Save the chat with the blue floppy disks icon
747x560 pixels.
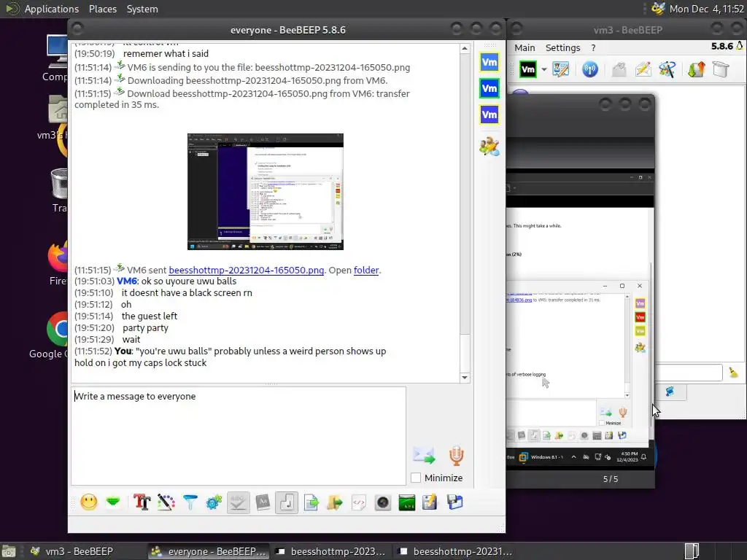(x=455, y=502)
